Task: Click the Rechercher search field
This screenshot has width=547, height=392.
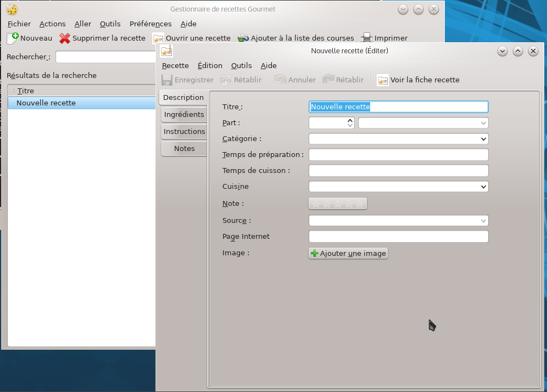Action: point(105,57)
